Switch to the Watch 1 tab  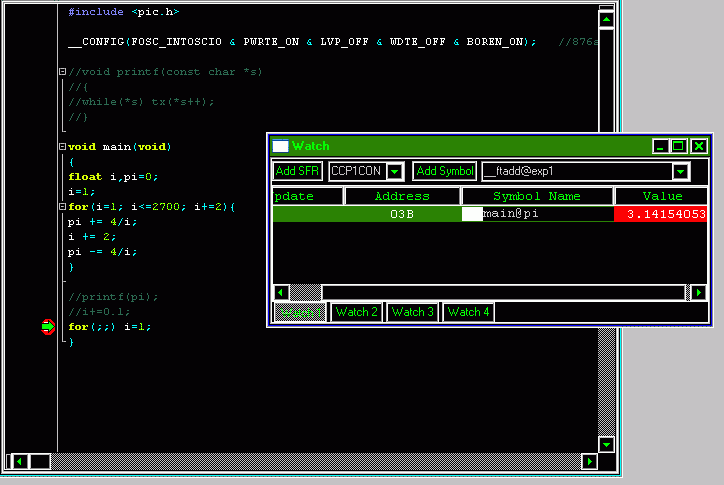[x=301, y=312]
